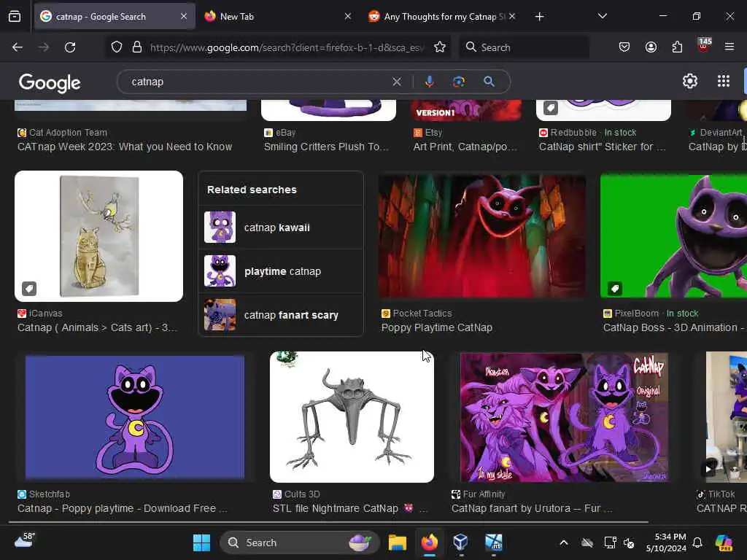Viewport: 747px width, 560px height.
Task: Open Sketchfab purple CatNap image
Action: coord(135,417)
